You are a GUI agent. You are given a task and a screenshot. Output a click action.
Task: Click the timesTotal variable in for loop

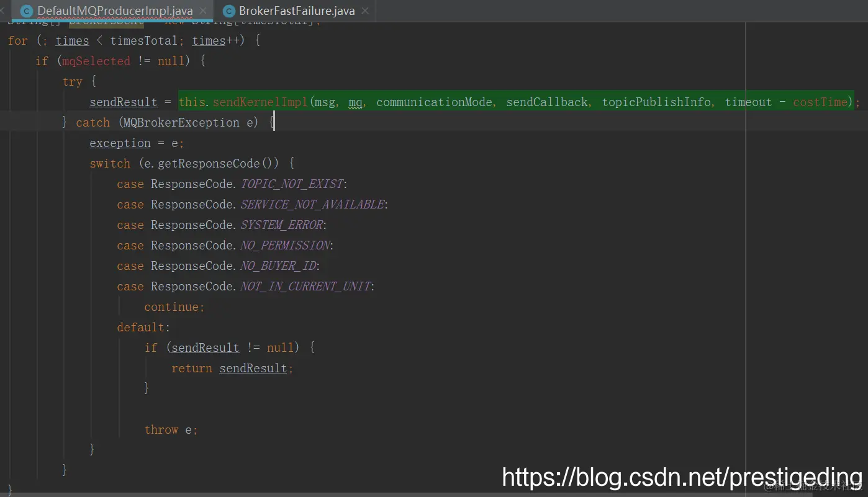[x=144, y=40]
